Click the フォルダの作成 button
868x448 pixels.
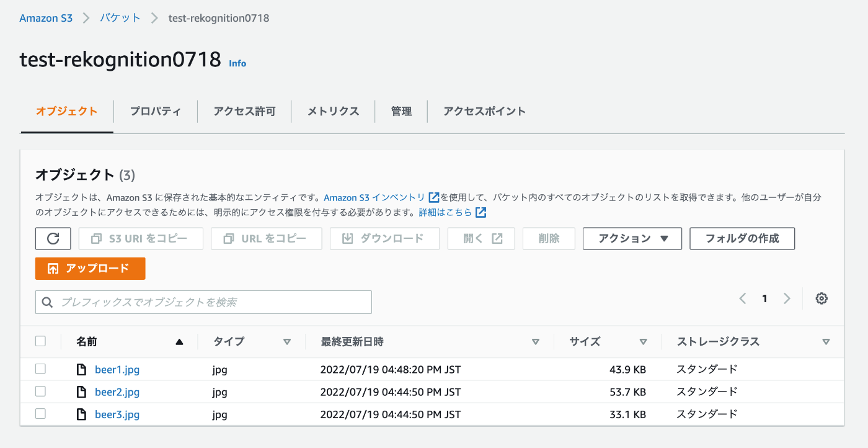tap(742, 239)
